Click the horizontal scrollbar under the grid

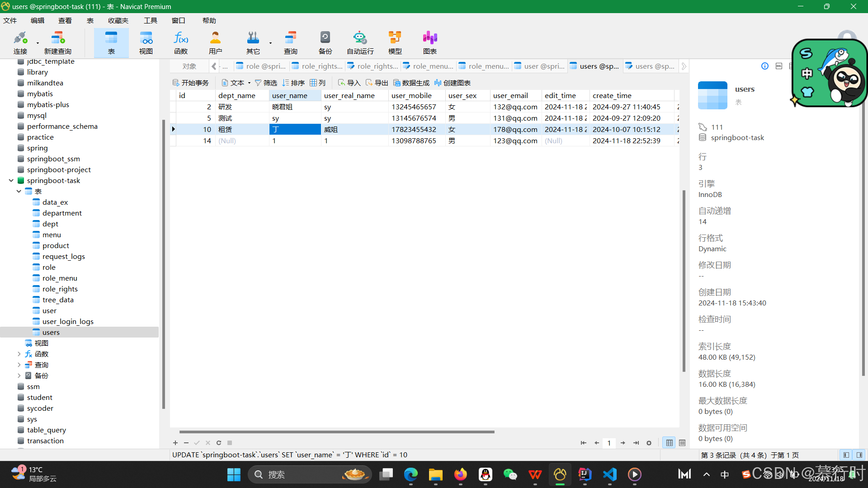tap(337, 432)
